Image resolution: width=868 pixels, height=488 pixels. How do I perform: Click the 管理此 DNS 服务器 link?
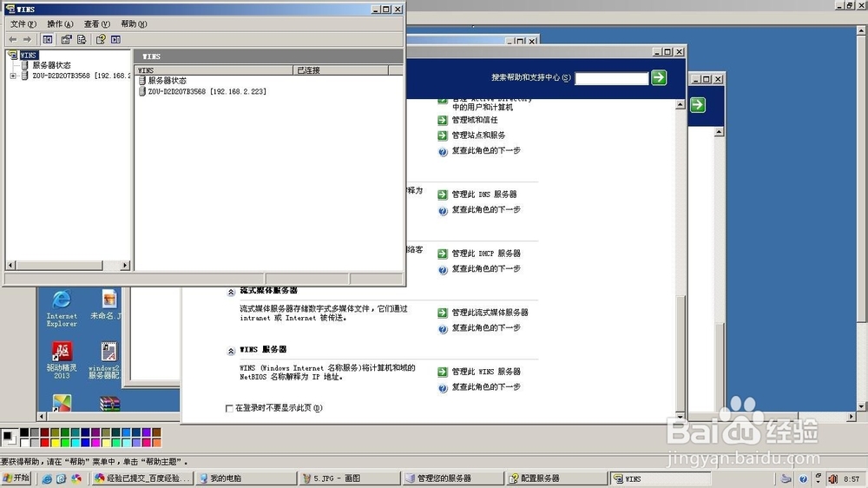pos(484,195)
